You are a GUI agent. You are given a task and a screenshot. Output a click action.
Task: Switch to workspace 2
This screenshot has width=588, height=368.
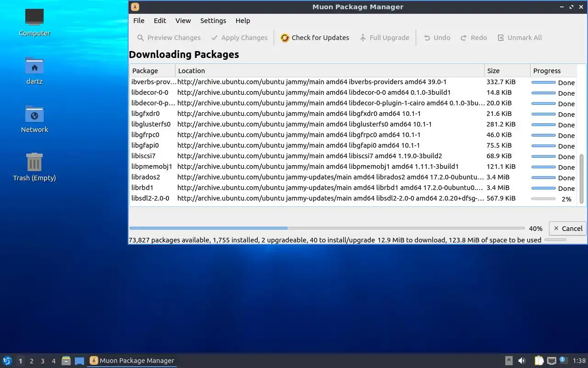pos(31,361)
